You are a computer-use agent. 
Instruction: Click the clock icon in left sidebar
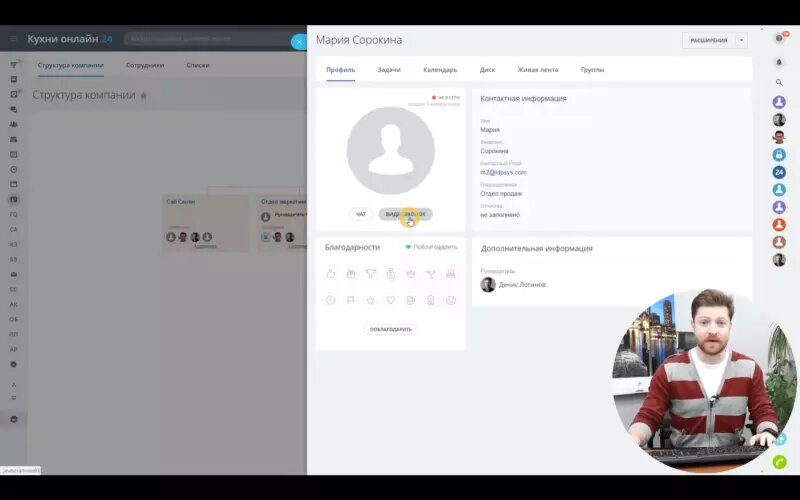coord(14,169)
